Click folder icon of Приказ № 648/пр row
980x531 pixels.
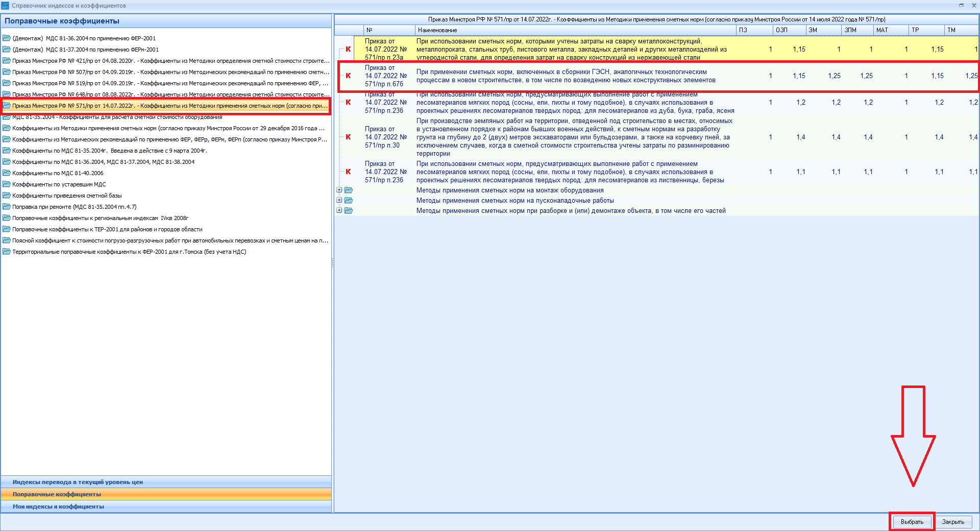point(7,94)
